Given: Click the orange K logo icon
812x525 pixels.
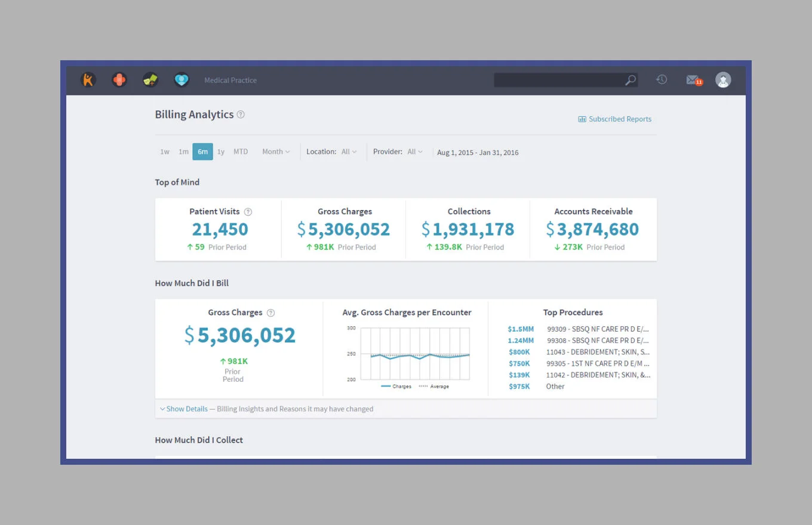Looking at the screenshot, I should pyautogui.click(x=88, y=80).
